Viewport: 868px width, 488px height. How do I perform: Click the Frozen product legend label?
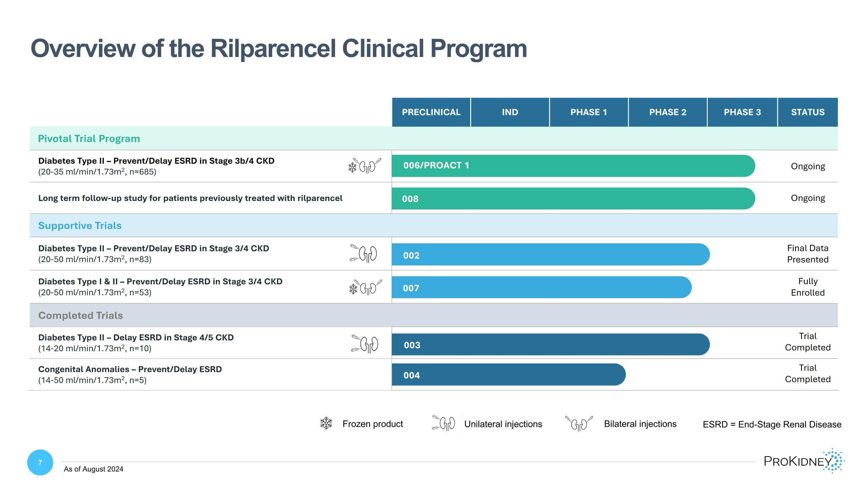pos(373,424)
